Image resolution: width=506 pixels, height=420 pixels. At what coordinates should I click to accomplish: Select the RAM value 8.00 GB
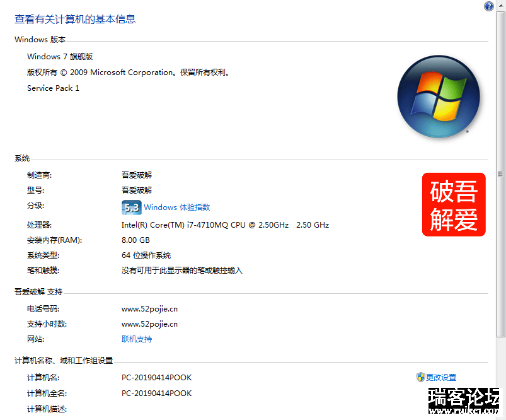[x=135, y=240]
